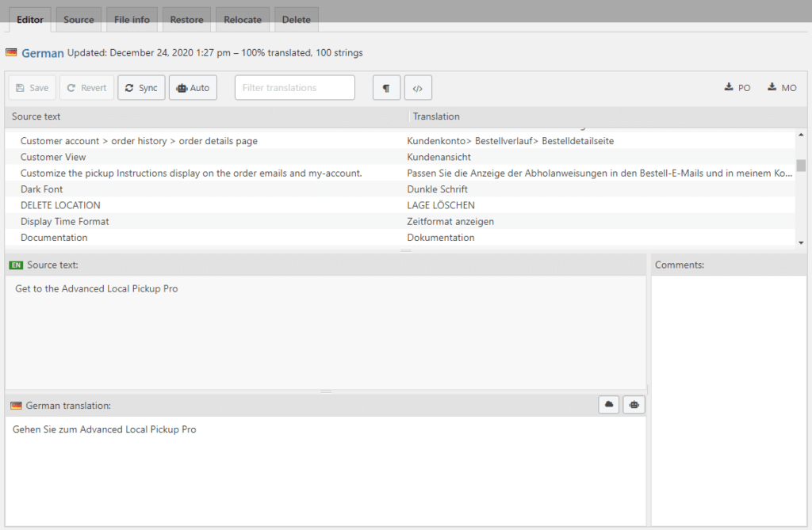This screenshot has height=530, width=812.
Task: Open the Delete tab
Action: point(297,20)
